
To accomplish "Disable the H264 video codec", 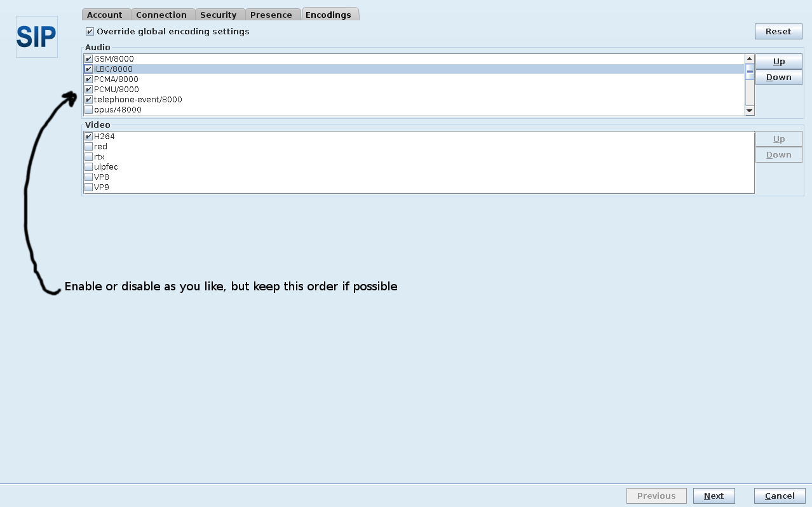I will pos(89,137).
